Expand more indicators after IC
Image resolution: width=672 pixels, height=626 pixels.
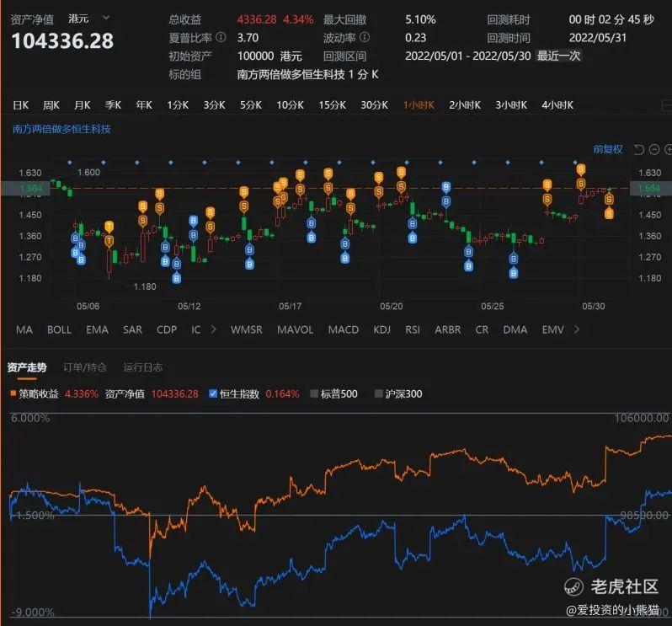[213, 329]
